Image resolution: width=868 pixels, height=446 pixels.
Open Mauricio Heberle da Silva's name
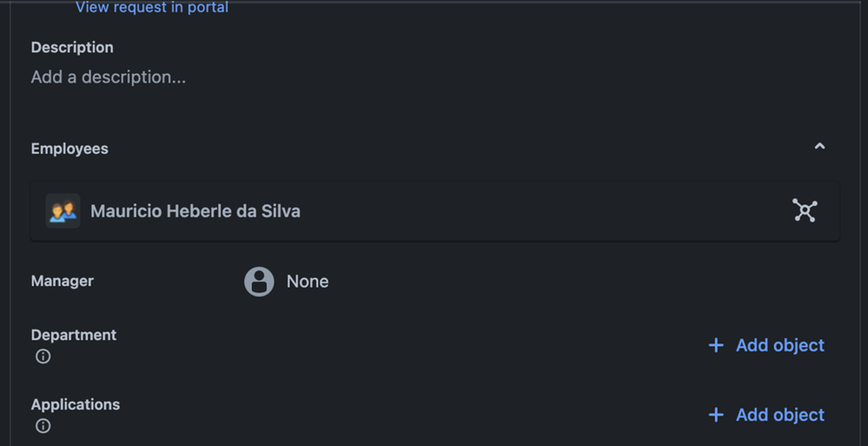(x=195, y=211)
